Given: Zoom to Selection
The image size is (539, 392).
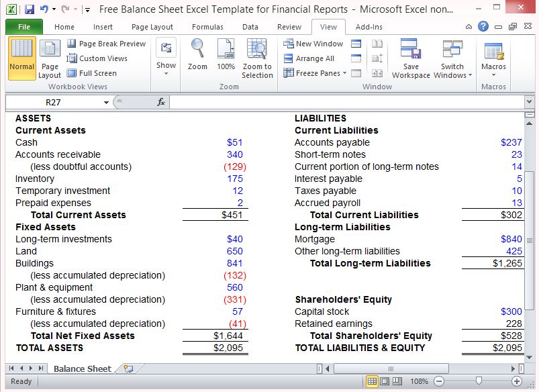Looking at the screenshot, I should [x=257, y=59].
